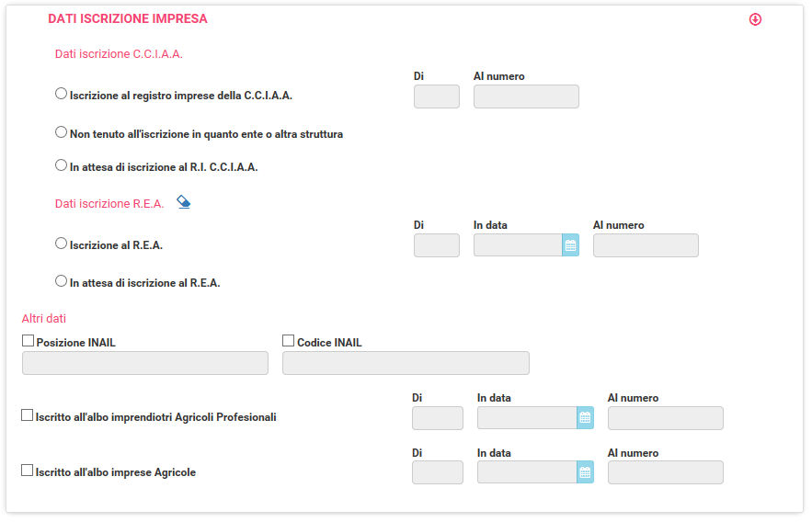Click the R.E.A. Al numero field
Image resolution: width=812 pixels, height=522 pixels.
click(646, 245)
